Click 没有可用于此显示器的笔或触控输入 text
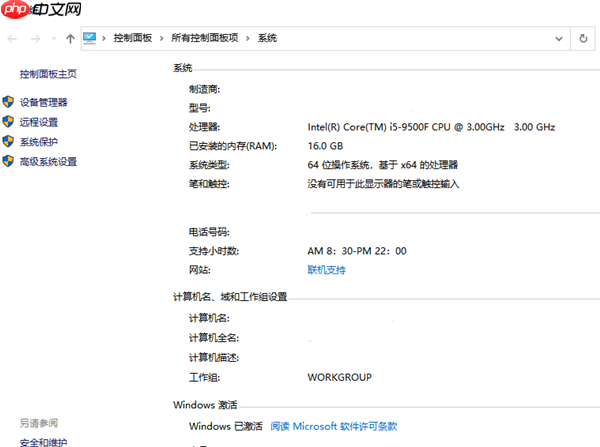The image size is (600, 447). tap(383, 184)
